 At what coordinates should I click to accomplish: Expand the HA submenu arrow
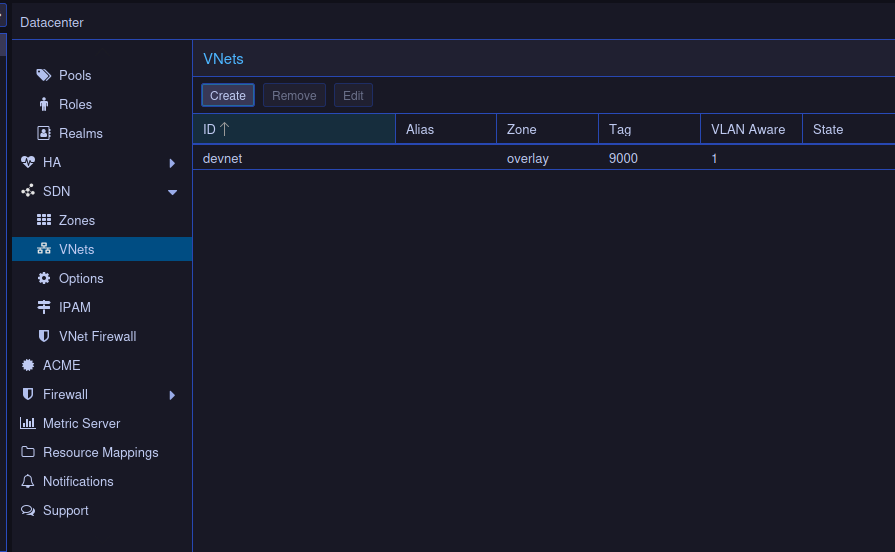click(x=172, y=163)
